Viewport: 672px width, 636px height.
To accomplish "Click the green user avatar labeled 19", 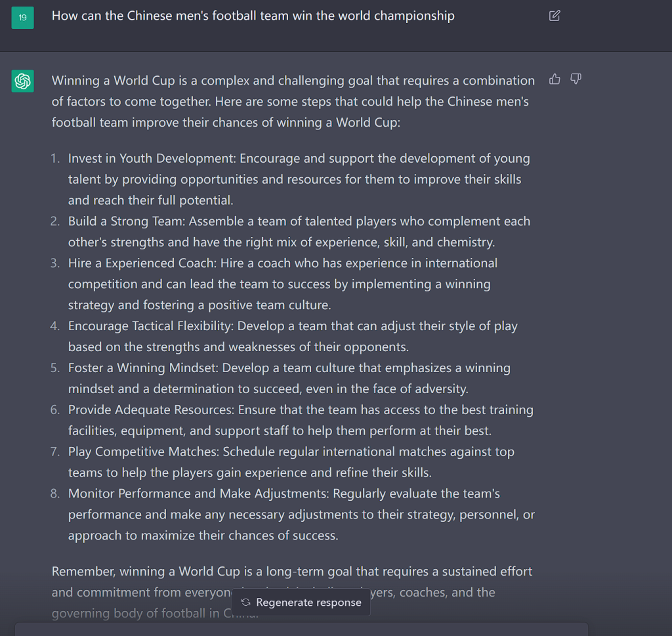I will tap(23, 18).
